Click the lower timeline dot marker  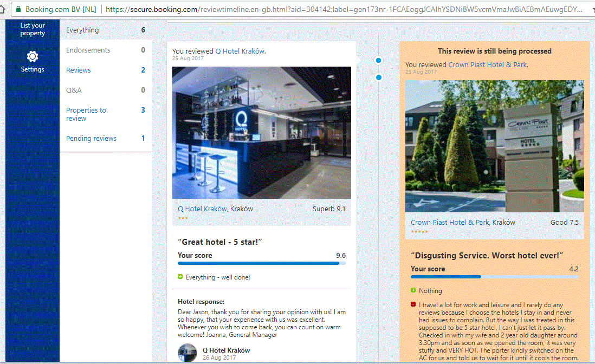tap(379, 77)
